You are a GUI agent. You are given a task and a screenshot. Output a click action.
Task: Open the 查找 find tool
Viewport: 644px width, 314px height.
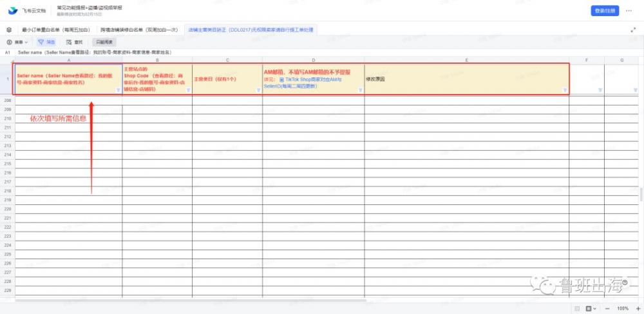(x=74, y=42)
